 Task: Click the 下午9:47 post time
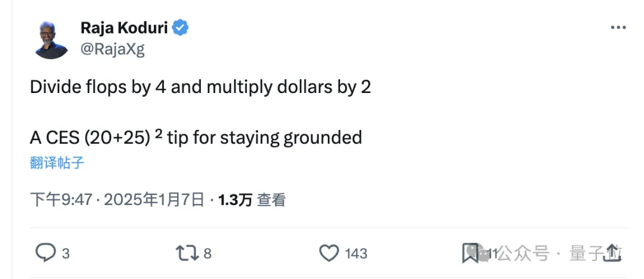(61, 200)
